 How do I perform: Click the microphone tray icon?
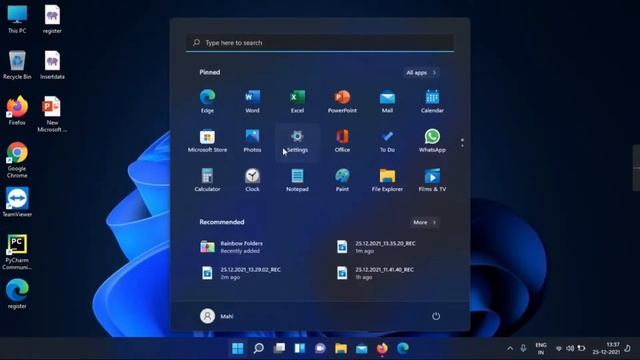(523, 348)
